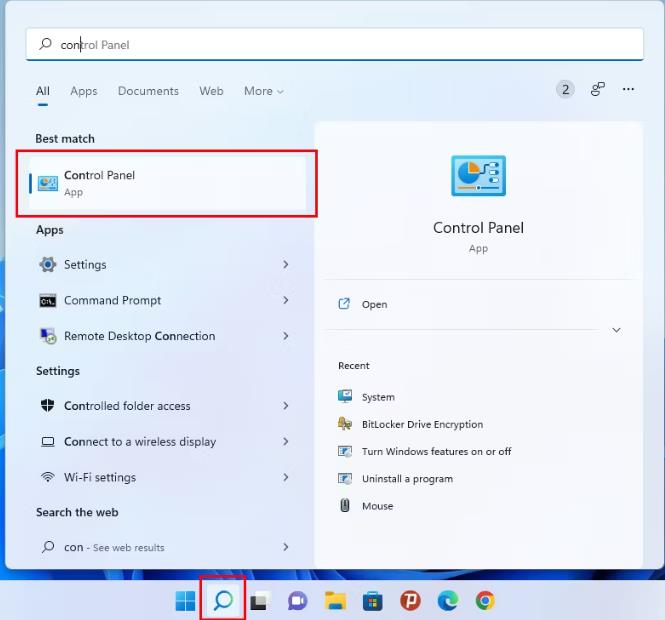Expand Connect to a wireless display arrow
Viewport: 665px width, 620px height.
coord(285,441)
